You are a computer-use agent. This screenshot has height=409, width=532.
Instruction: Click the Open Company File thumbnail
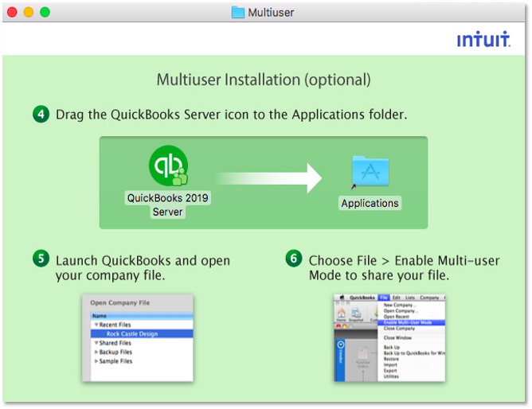[x=138, y=338]
